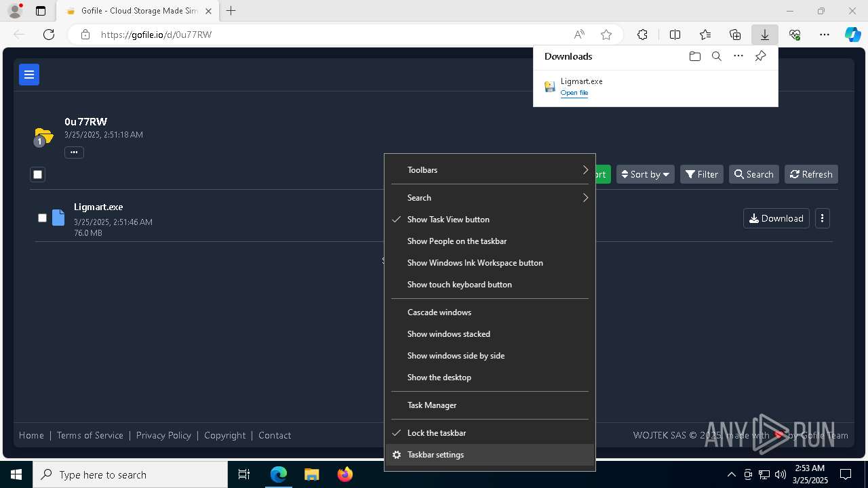The image size is (868, 488).
Task: Select Show windows stacked
Action: (490, 334)
